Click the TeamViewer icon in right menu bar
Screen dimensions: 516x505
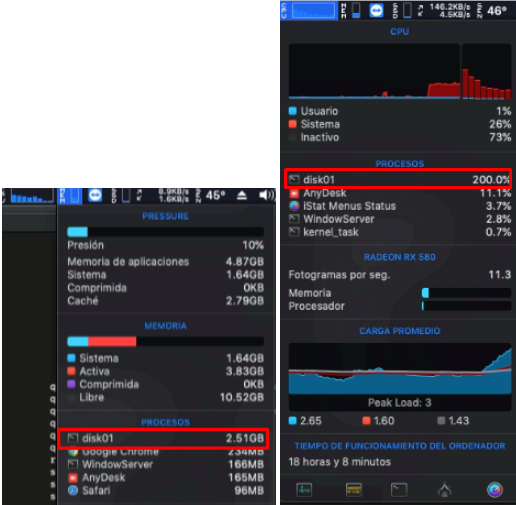[376, 10]
